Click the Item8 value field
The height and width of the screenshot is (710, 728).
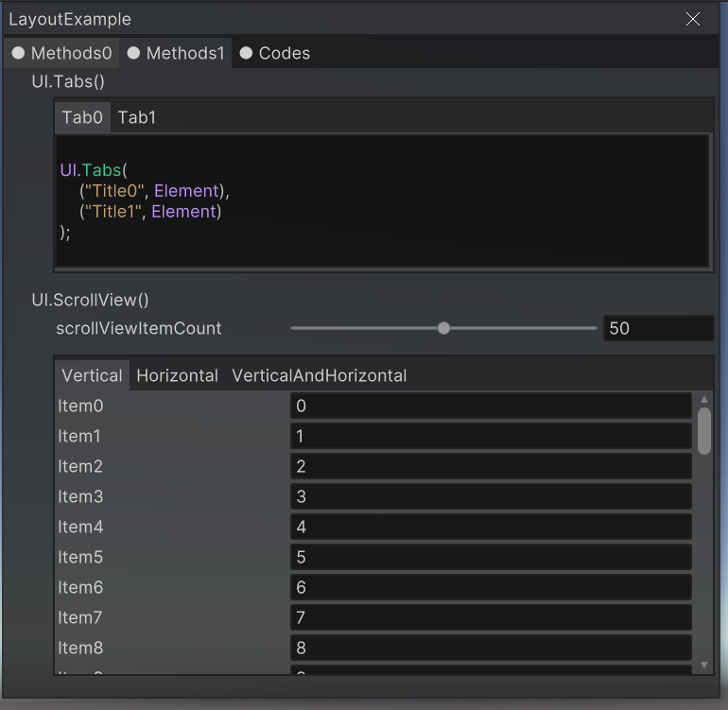click(x=491, y=648)
